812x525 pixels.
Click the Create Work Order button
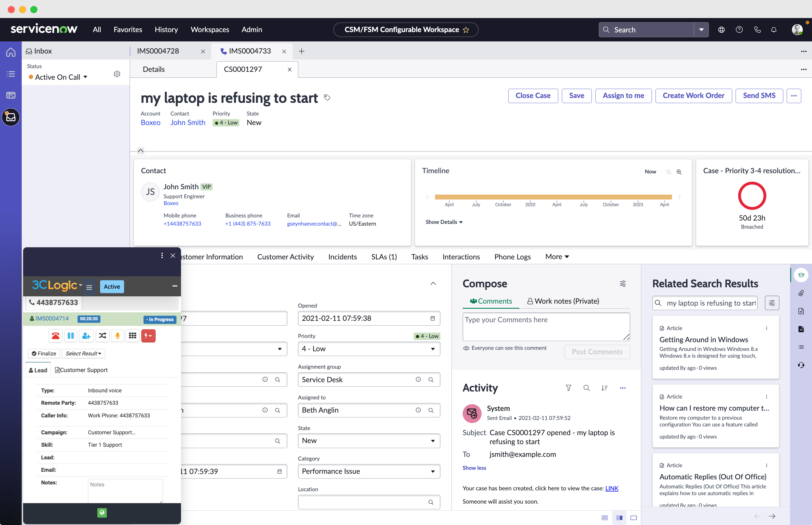click(693, 96)
